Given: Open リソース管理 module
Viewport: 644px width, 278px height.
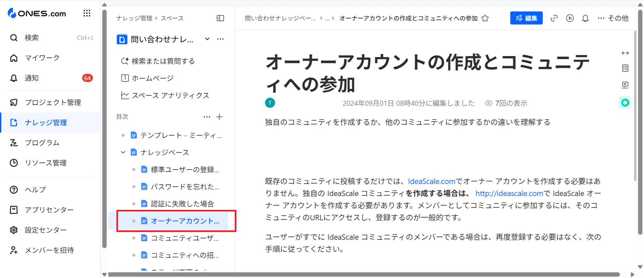Looking at the screenshot, I should coord(51,163).
